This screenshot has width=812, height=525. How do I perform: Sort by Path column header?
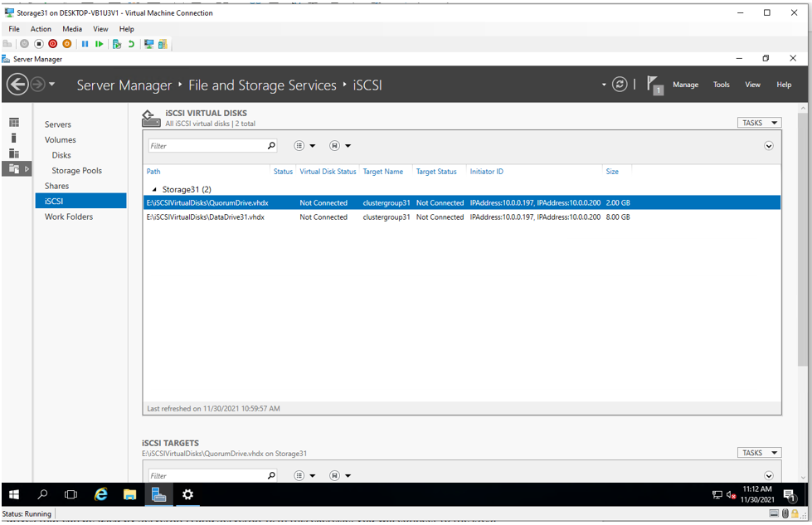tap(153, 172)
